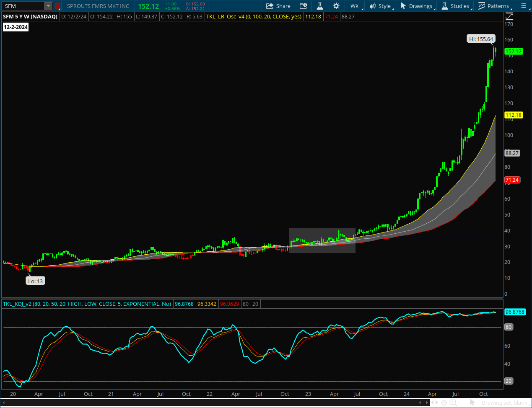Click the TKL_LR_Osc_v4 study label

click(254, 17)
